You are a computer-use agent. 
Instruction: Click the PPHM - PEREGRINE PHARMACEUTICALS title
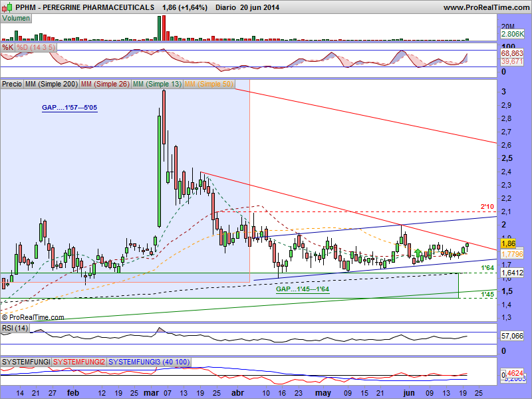(85, 7)
